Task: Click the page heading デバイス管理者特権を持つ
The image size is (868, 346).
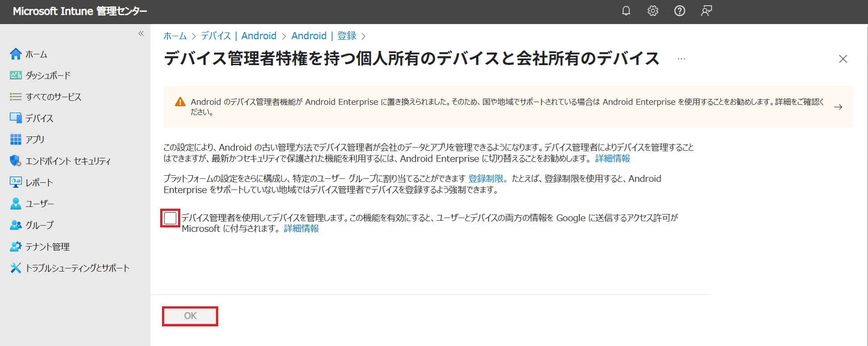Action: tap(411, 58)
